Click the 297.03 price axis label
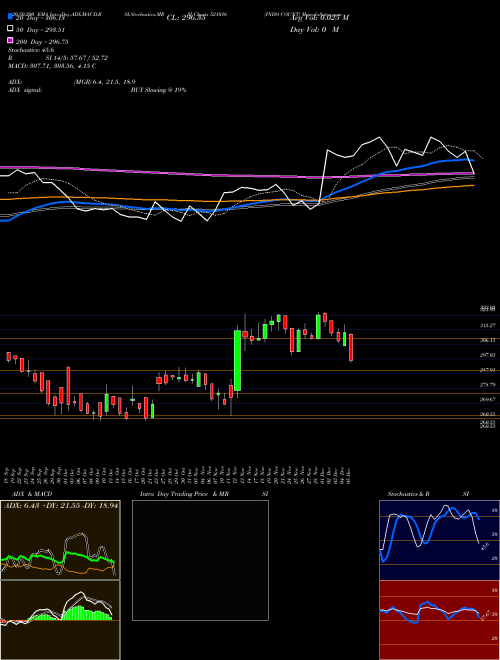 click(x=489, y=355)
